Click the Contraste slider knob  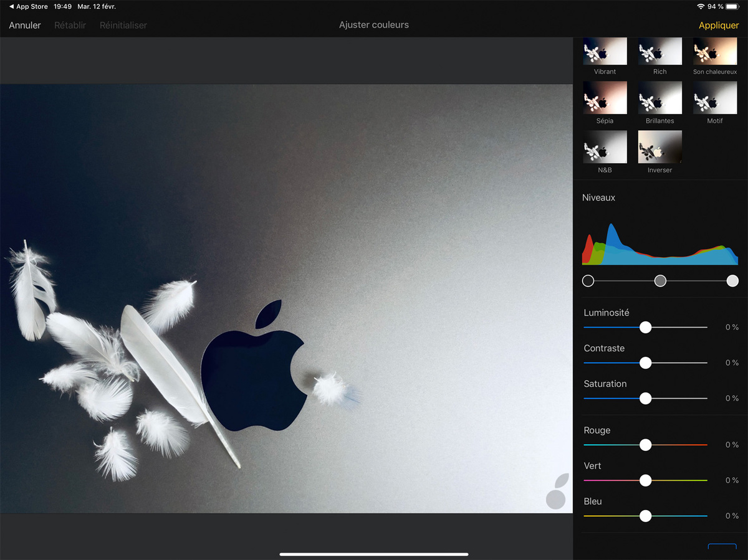pyautogui.click(x=645, y=363)
